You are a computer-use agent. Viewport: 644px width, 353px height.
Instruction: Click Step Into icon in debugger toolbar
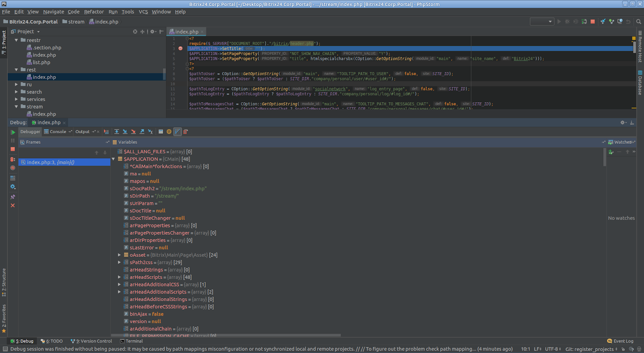[x=125, y=132]
